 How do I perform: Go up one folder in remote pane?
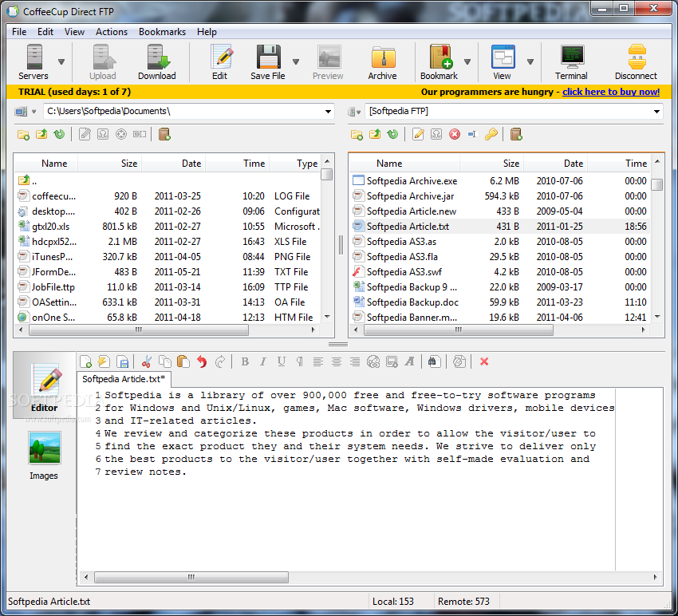pyautogui.click(x=375, y=134)
